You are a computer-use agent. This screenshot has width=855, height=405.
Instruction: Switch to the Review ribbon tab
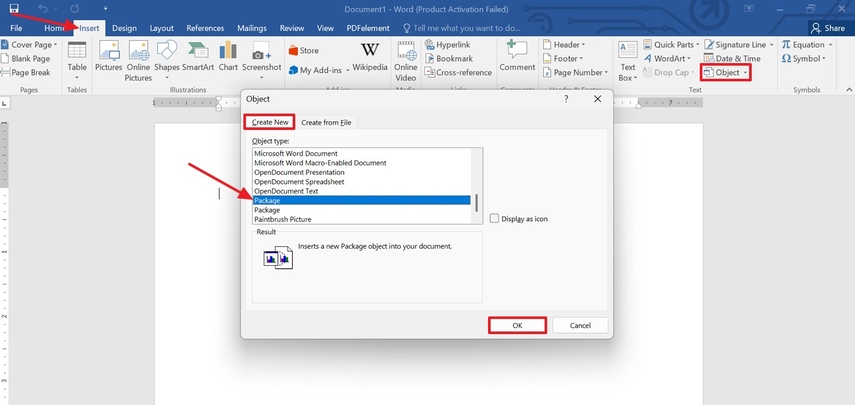(x=292, y=28)
